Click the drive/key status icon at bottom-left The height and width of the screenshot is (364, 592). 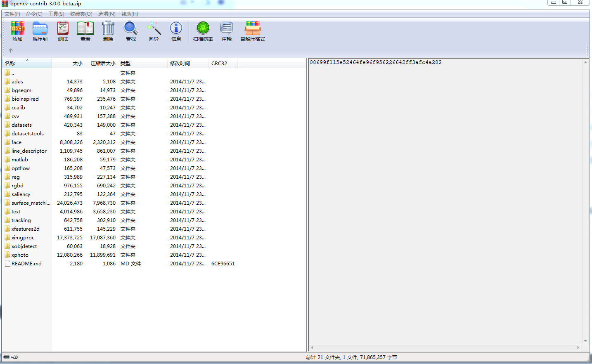point(11,357)
